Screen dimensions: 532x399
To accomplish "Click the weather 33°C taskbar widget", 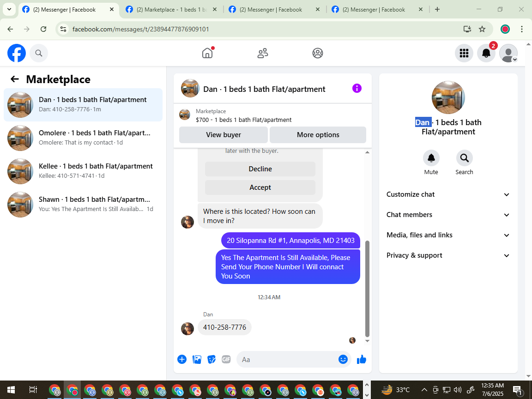I will pos(396,390).
